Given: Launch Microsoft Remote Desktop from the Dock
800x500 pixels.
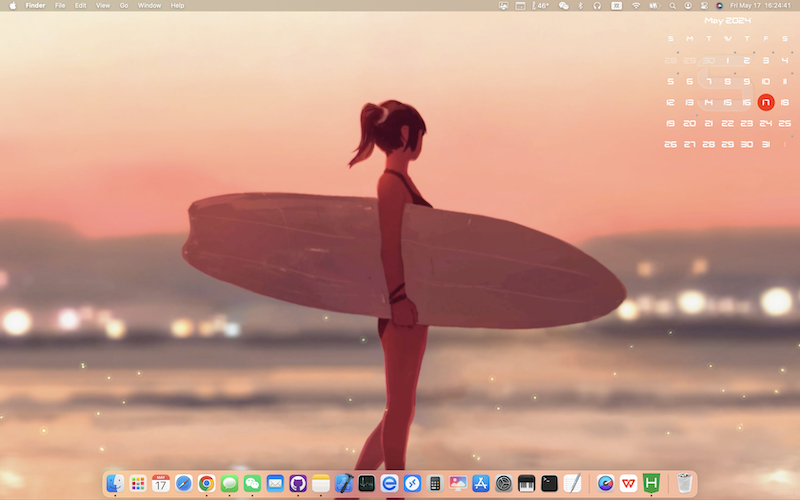Looking at the screenshot, I should click(412, 483).
